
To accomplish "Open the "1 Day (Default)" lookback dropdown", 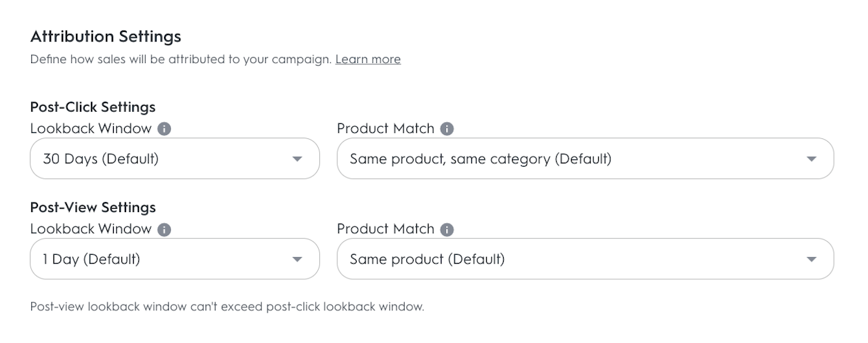I will click(174, 259).
